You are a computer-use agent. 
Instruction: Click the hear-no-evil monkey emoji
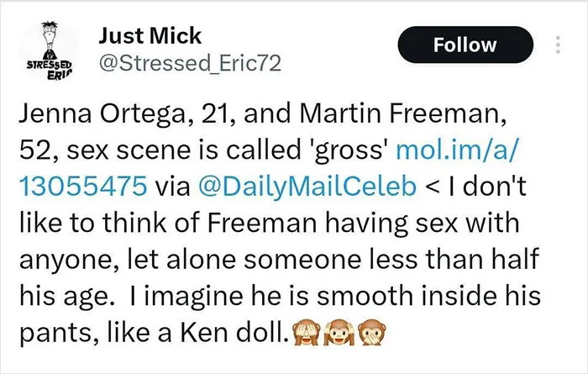tap(339, 332)
